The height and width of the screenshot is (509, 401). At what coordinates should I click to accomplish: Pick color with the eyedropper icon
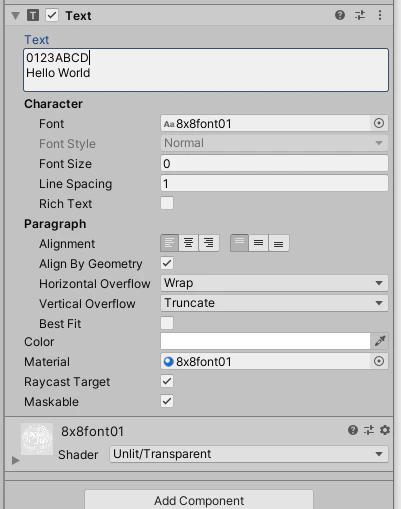pos(380,341)
